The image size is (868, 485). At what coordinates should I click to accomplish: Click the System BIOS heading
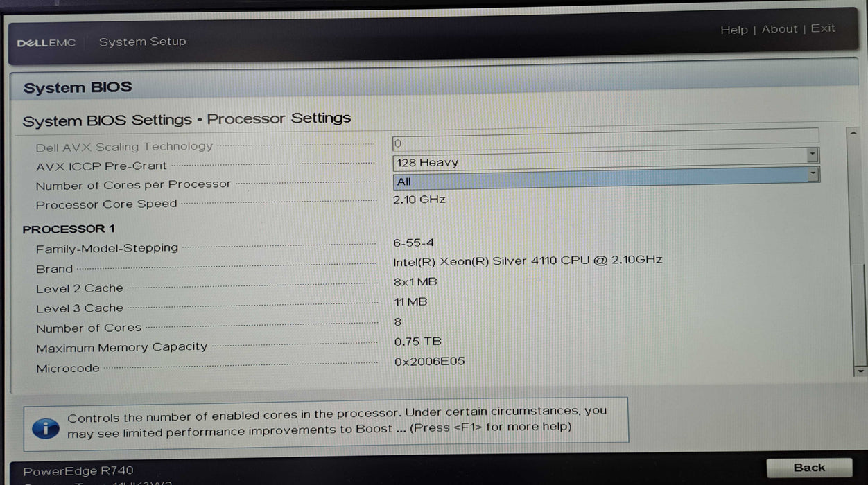click(77, 88)
